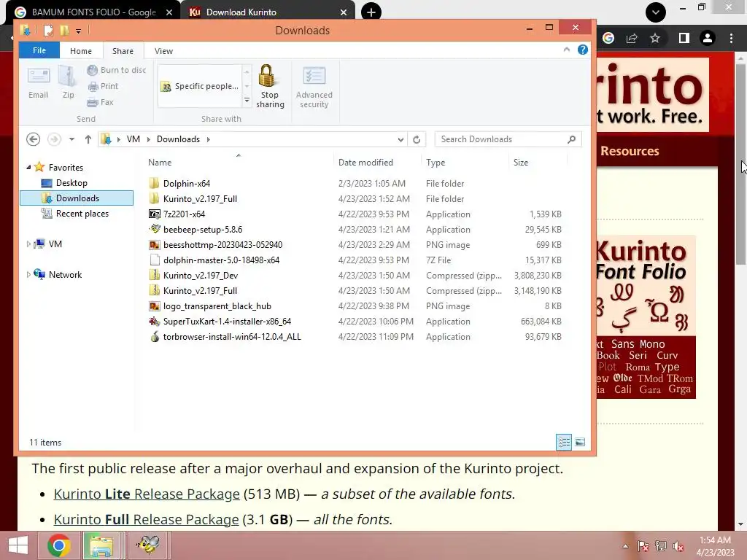Image resolution: width=747 pixels, height=560 pixels.
Task: Open Properties icon in quick access toolbar
Action: [48, 31]
